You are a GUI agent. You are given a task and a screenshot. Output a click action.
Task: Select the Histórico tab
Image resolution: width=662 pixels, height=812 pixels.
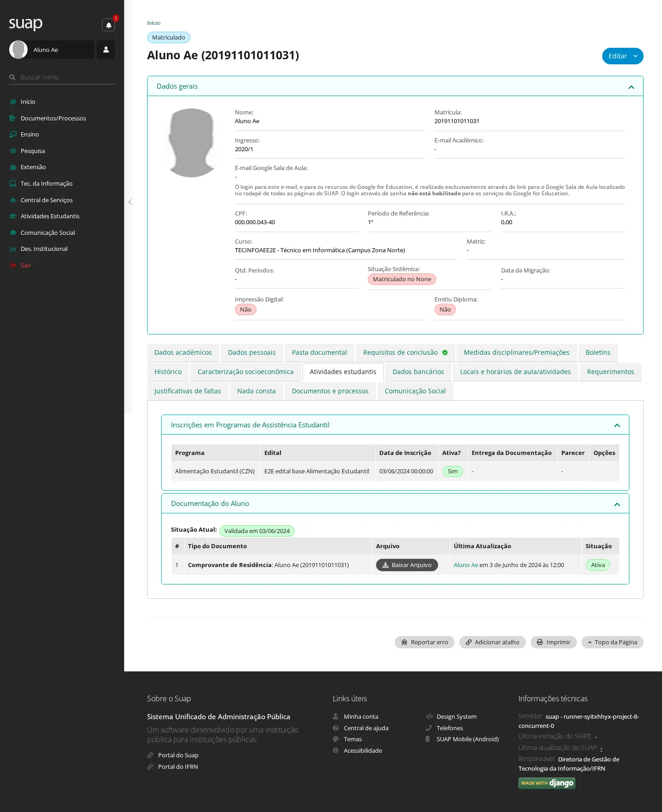click(168, 372)
